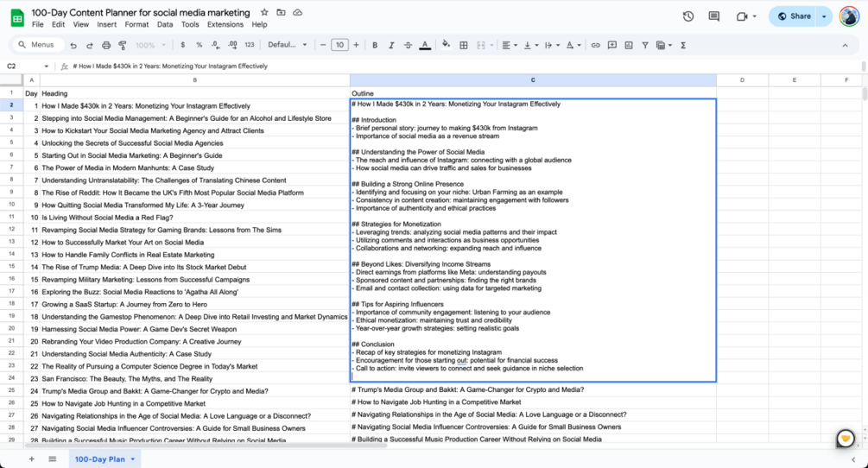The height and width of the screenshot is (468, 868).
Task: Open vertical align dropdown
Action: pos(529,46)
